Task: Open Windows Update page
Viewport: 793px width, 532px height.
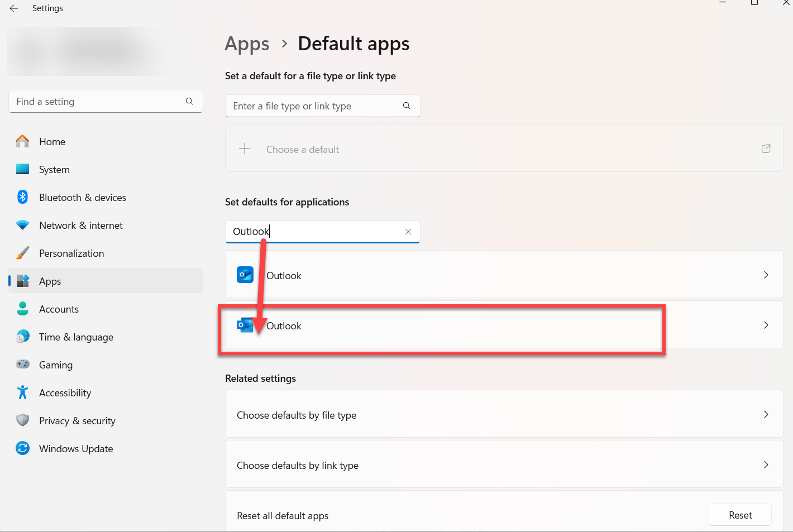Action: 106,448
